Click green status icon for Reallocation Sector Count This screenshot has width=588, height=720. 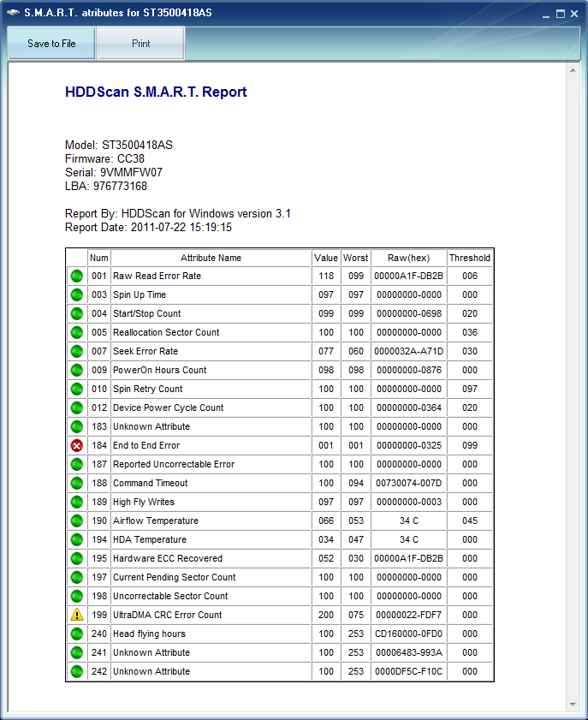click(x=77, y=332)
